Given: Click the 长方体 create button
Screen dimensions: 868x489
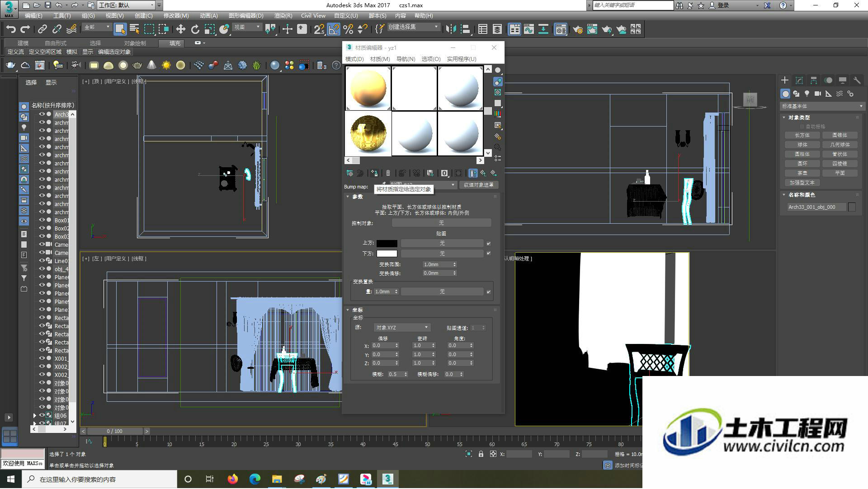Looking at the screenshot, I should (802, 135).
